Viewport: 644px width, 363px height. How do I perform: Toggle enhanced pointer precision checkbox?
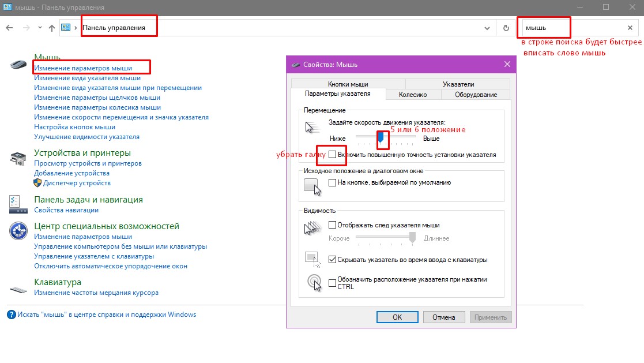[x=332, y=155]
